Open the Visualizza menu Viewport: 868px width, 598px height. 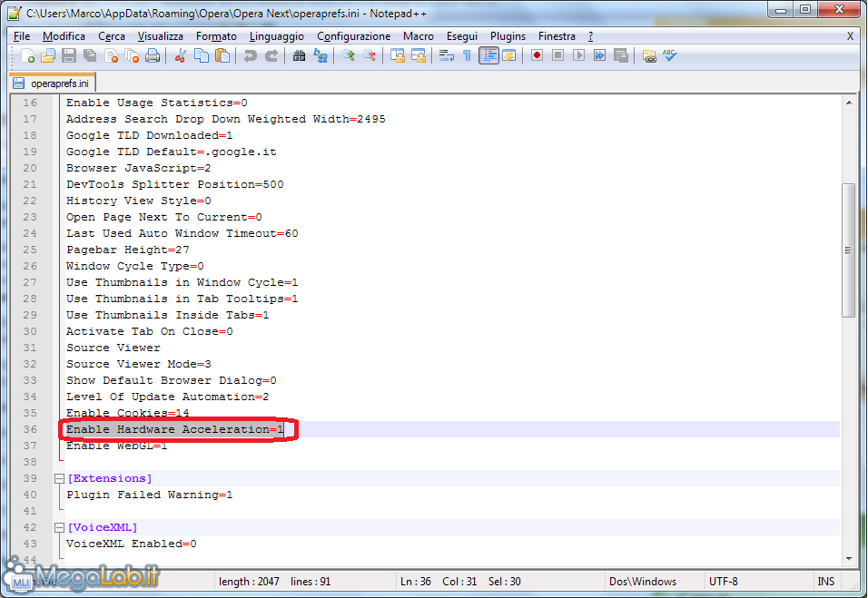pos(161,36)
